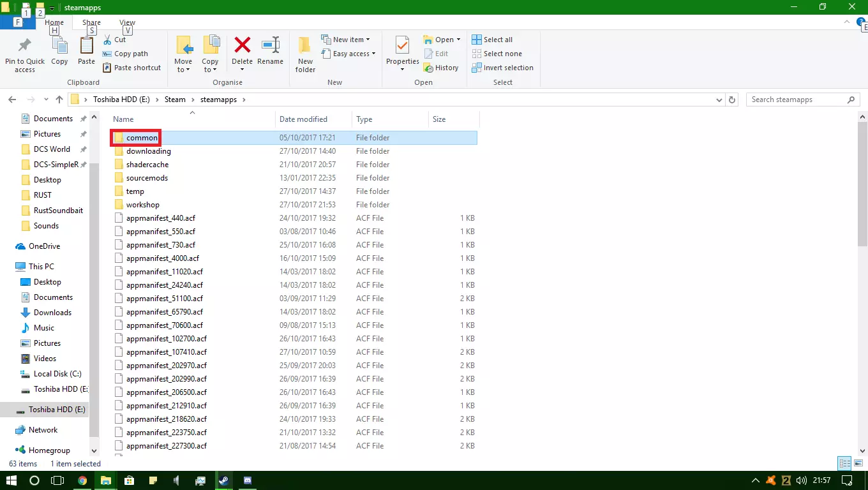Open the Share ribbon tab
The width and height of the screenshot is (868, 490).
pos(91,22)
